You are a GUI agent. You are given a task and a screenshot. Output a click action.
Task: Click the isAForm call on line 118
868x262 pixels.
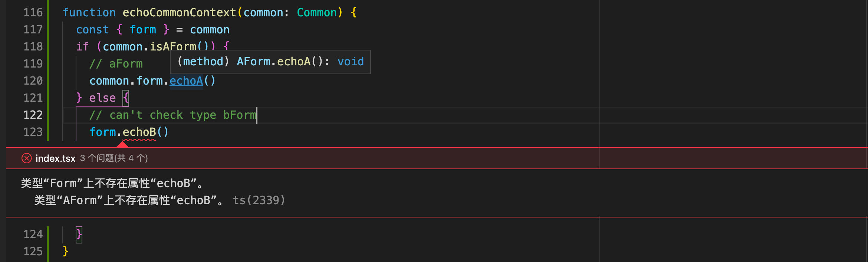(x=173, y=46)
